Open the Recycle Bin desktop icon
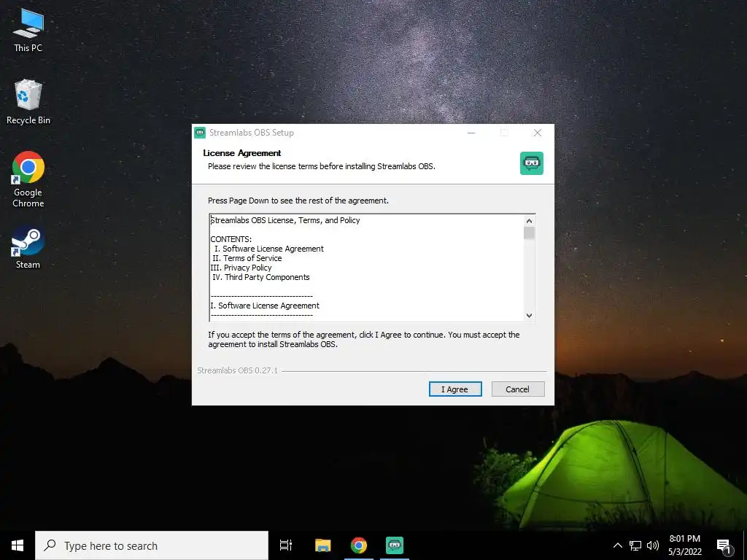Image resolution: width=747 pixels, height=560 pixels. (x=28, y=102)
